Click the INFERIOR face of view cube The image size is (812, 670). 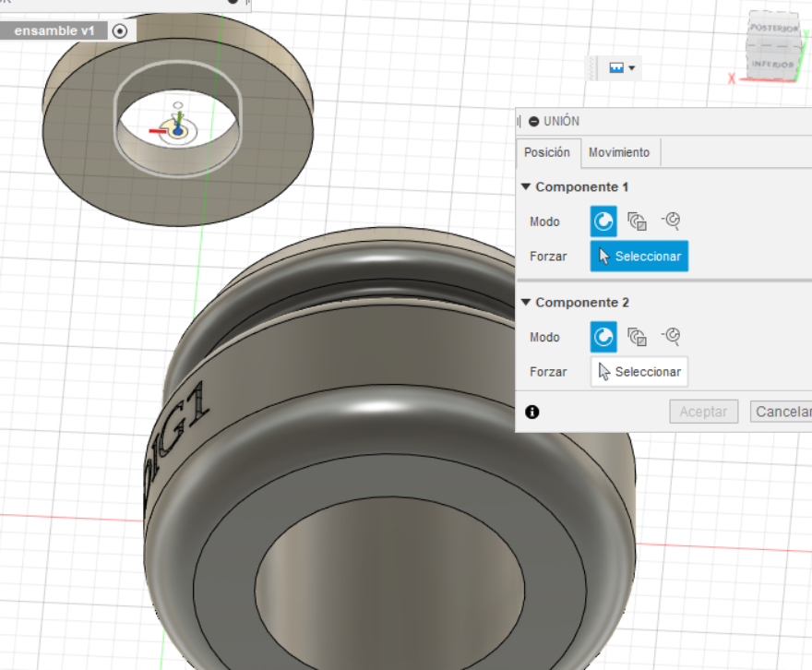pos(772,64)
